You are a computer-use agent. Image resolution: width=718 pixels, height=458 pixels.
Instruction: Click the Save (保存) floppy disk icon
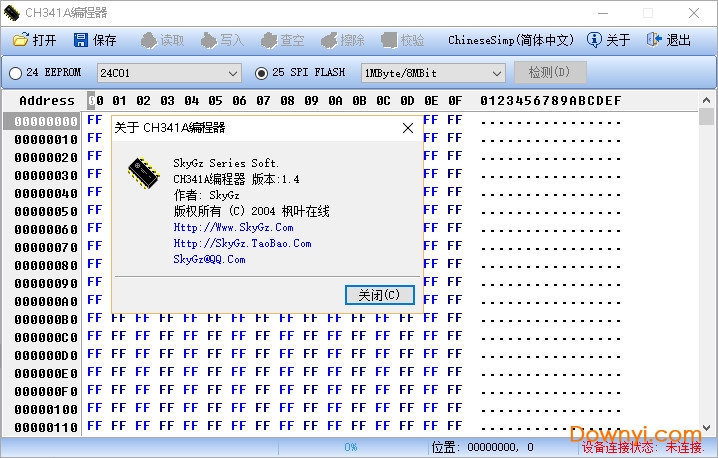[x=81, y=40]
